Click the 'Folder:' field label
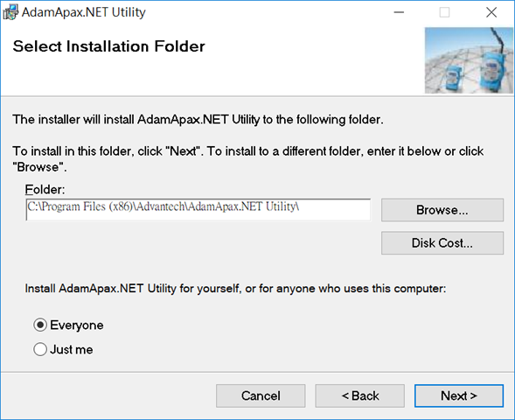This screenshot has height=420, width=515. (x=45, y=190)
